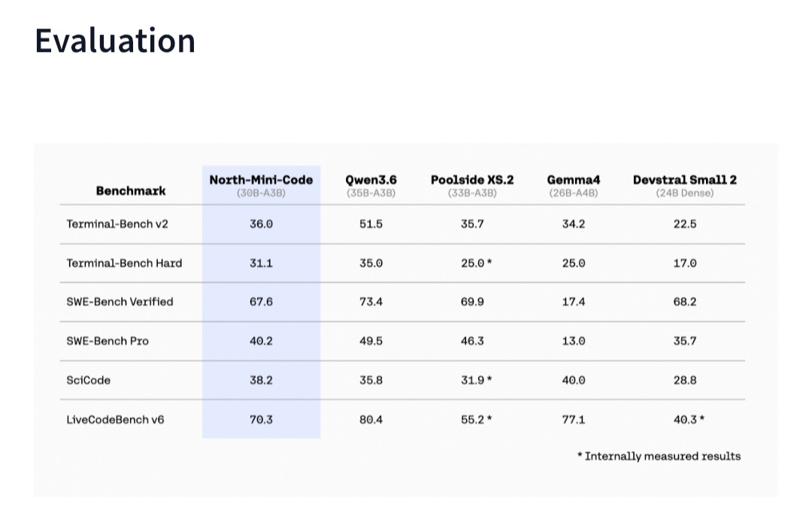Image resolution: width=812 pixels, height=510 pixels.
Task: Select the SWE-Bench Verified row label
Action: click(x=120, y=302)
